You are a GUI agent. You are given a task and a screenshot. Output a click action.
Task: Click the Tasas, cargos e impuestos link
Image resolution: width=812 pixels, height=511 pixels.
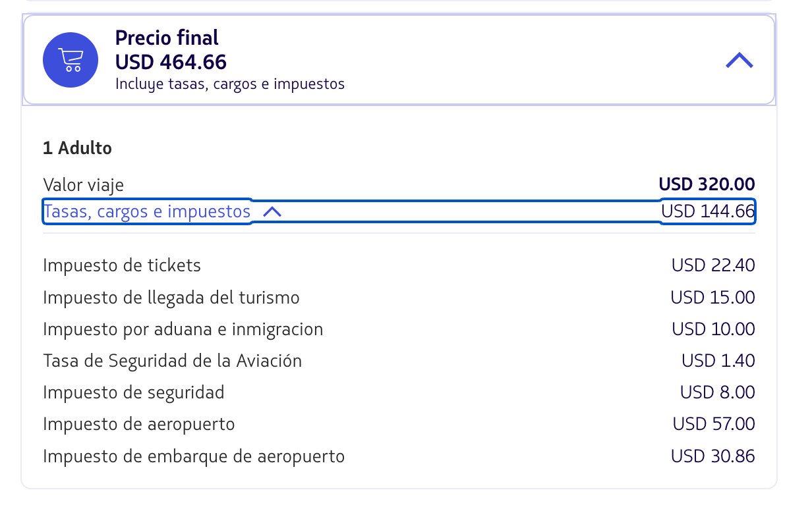point(147,211)
